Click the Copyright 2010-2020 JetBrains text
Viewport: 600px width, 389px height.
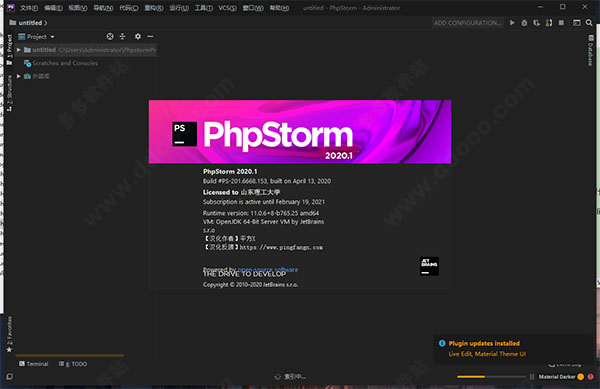[x=250, y=285]
